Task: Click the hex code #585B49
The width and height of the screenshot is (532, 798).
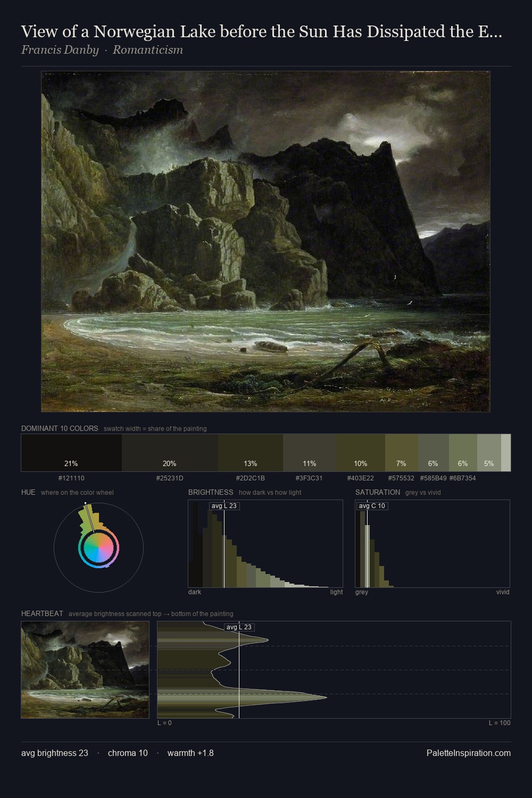Action: coord(434,478)
